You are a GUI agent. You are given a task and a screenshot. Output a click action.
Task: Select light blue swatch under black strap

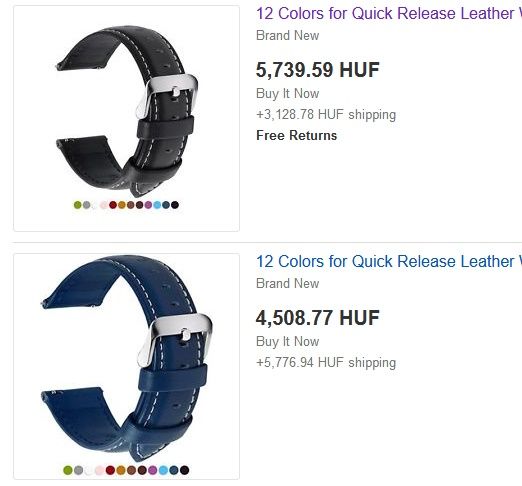point(157,205)
